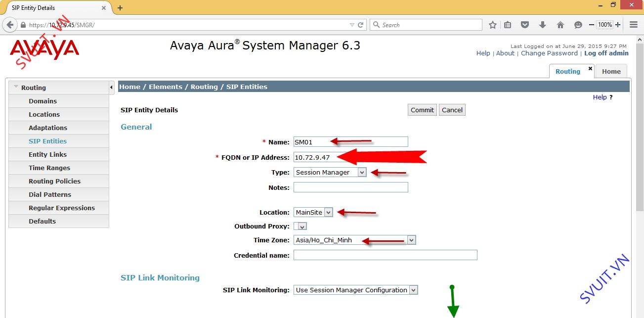Go to browser home page icon
The height and width of the screenshot is (318, 644).
pos(560,25)
